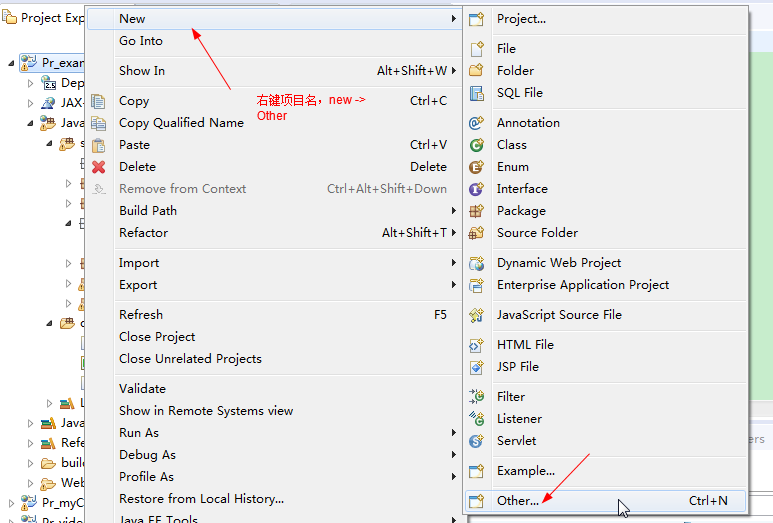Choose Show in Remote Systems view
The height and width of the screenshot is (523, 773).
[274, 411]
